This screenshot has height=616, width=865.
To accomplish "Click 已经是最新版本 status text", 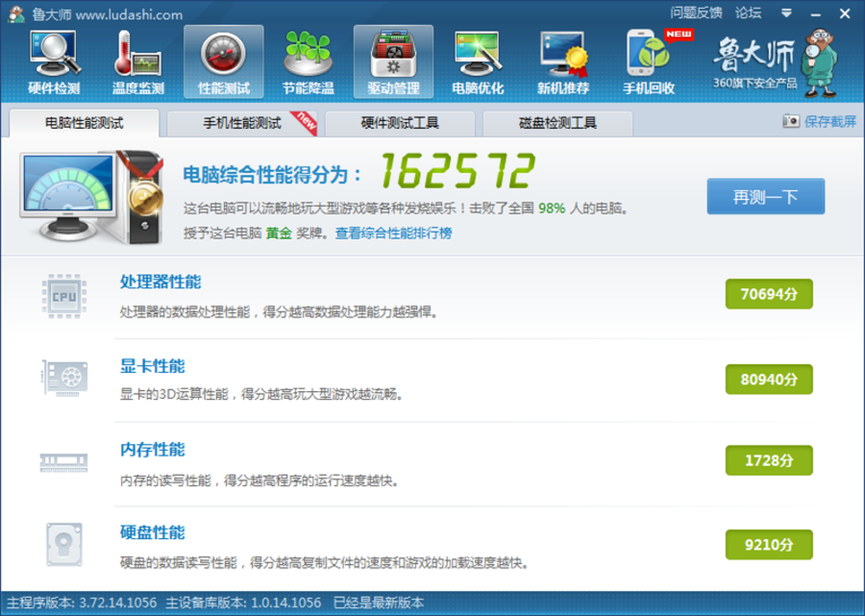I will tap(379, 603).
